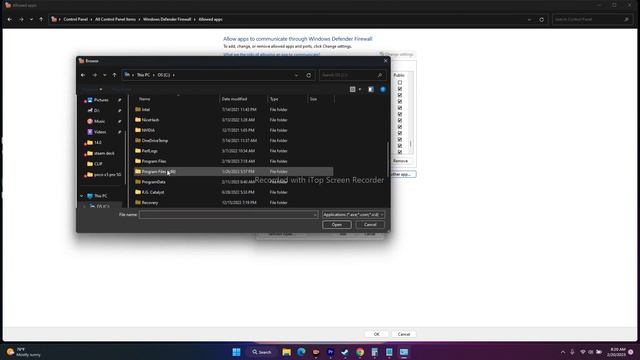Open help with the blue question icon
The height and width of the screenshot is (360, 640).
(383, 89)
